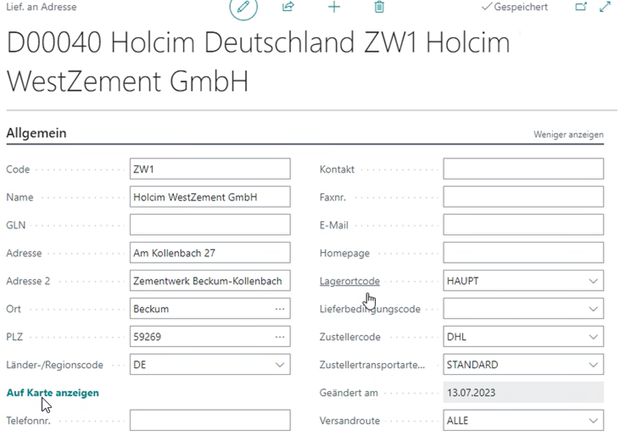Click the Weniger anzeigen link
Viewport: 642px width, 447px height.
tap(568, 135)
